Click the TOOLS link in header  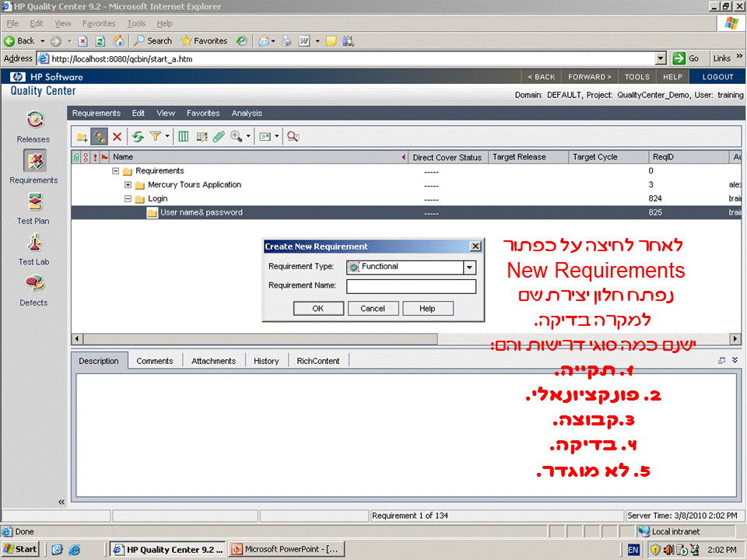pyautogui.click(x=637, y=77)
